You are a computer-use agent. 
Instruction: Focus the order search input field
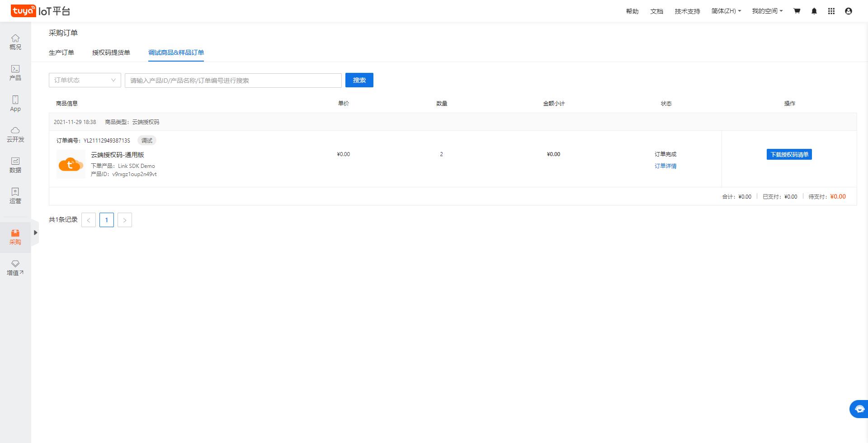point(233,80)
